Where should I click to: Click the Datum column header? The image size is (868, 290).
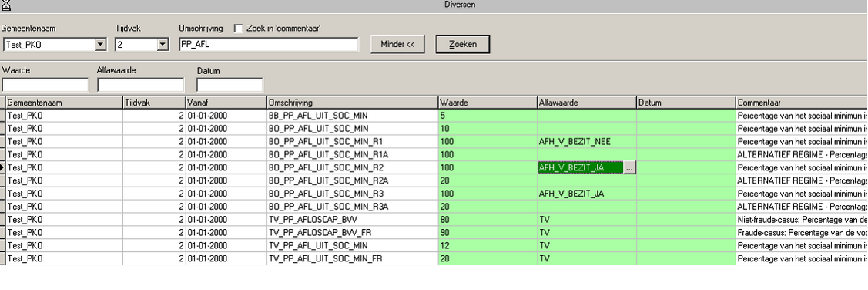tap(686, 103)
